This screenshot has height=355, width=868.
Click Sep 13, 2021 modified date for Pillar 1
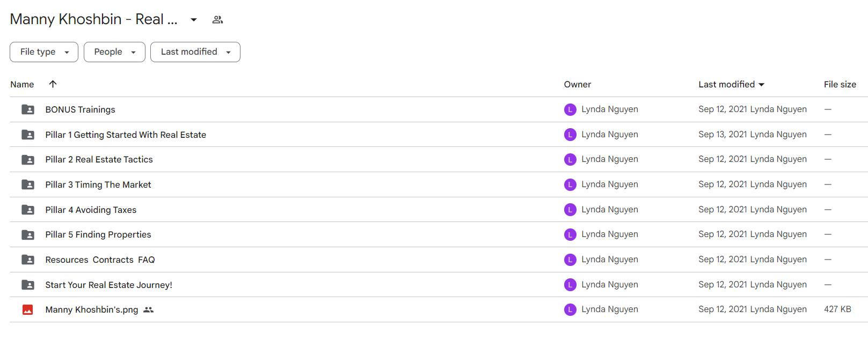723,135
